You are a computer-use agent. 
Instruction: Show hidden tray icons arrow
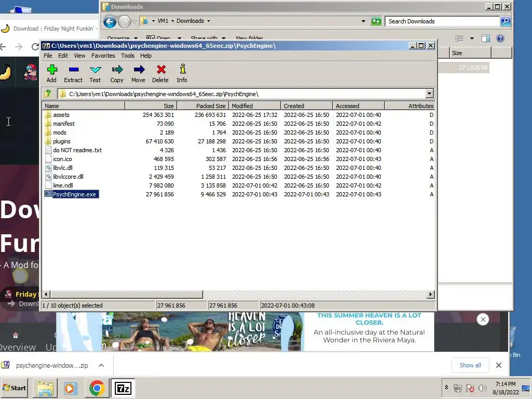coord(446,387)
